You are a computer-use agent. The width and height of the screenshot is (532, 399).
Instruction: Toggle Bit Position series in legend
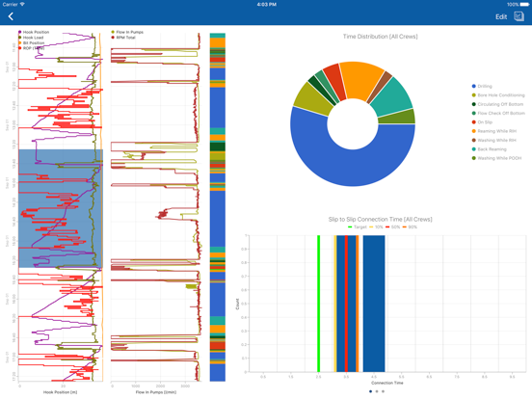pyautogui.click(x=31, y=42)
